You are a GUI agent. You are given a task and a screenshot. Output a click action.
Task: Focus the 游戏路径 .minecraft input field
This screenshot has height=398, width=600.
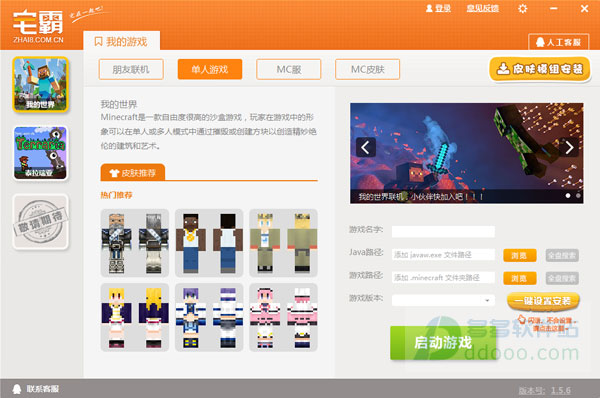[x=443, y=277]
